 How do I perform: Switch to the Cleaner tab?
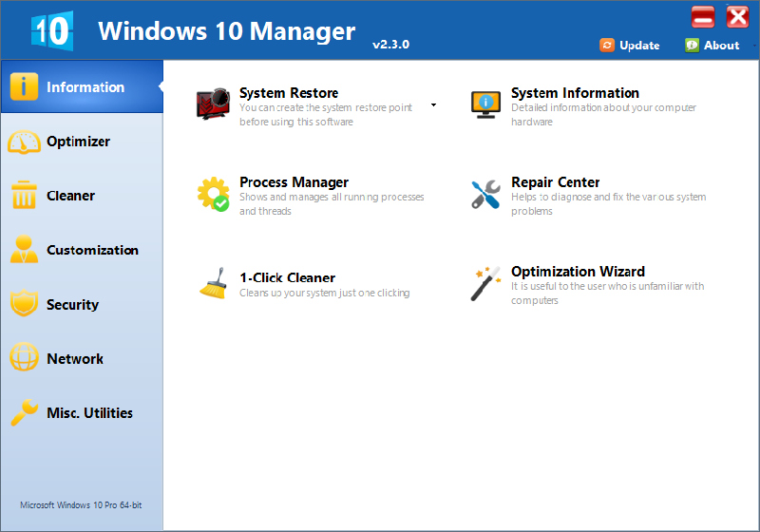pyautogui.click(x=82, y=196)
